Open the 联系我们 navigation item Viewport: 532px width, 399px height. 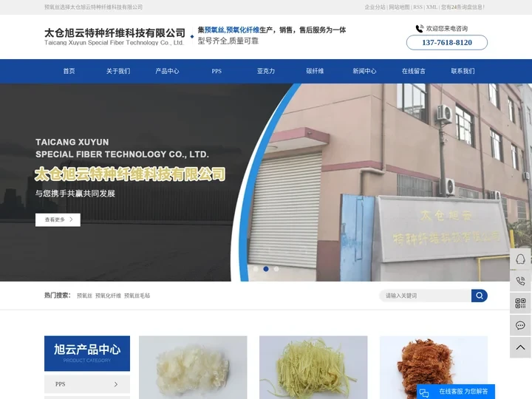(463, 71)
